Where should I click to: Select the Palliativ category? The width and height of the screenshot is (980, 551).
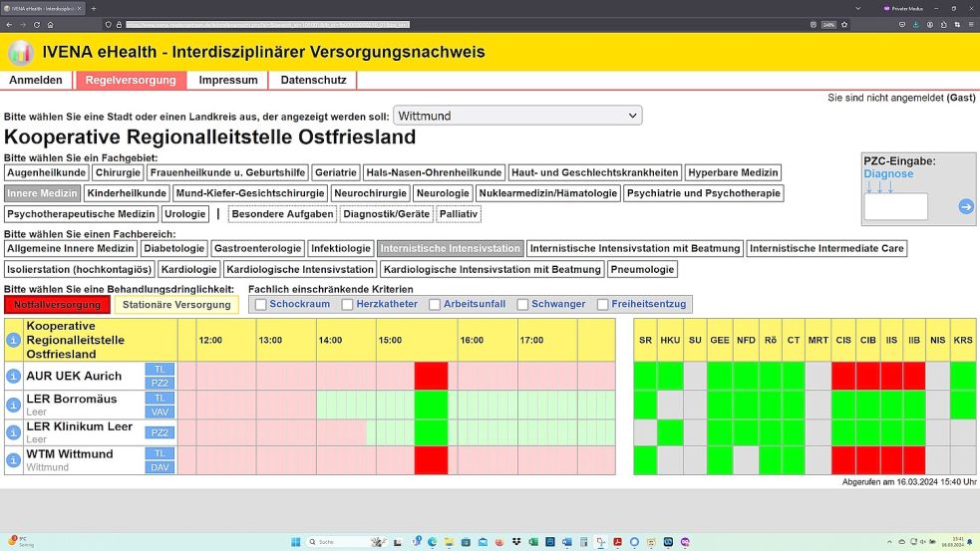tap(459, 213)
